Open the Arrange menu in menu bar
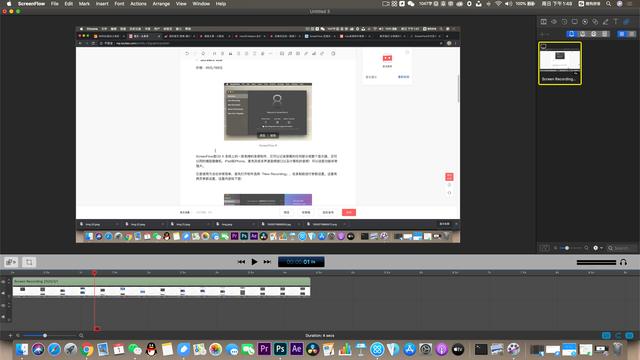This screenshot has height=360, width=640. (161, 4)
